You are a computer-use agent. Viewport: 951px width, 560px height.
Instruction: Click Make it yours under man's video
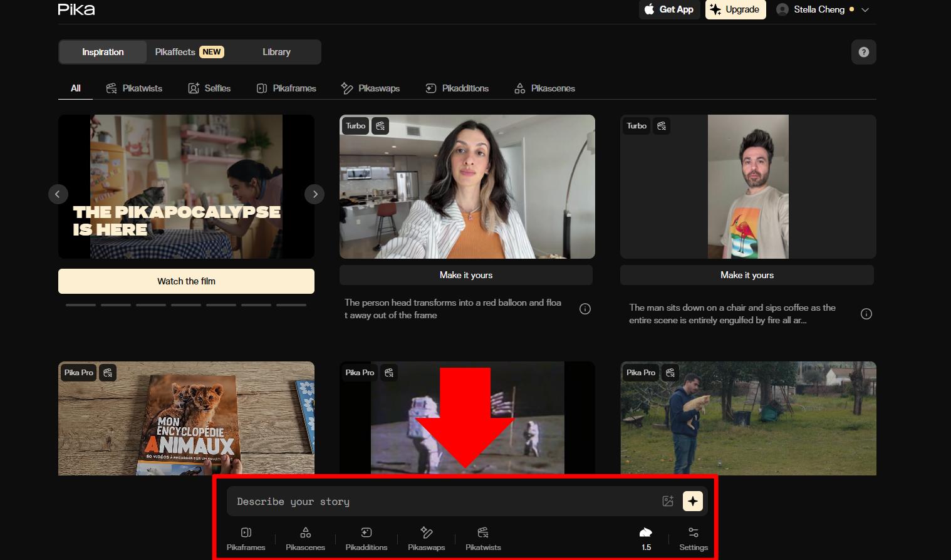click(747, 275)
